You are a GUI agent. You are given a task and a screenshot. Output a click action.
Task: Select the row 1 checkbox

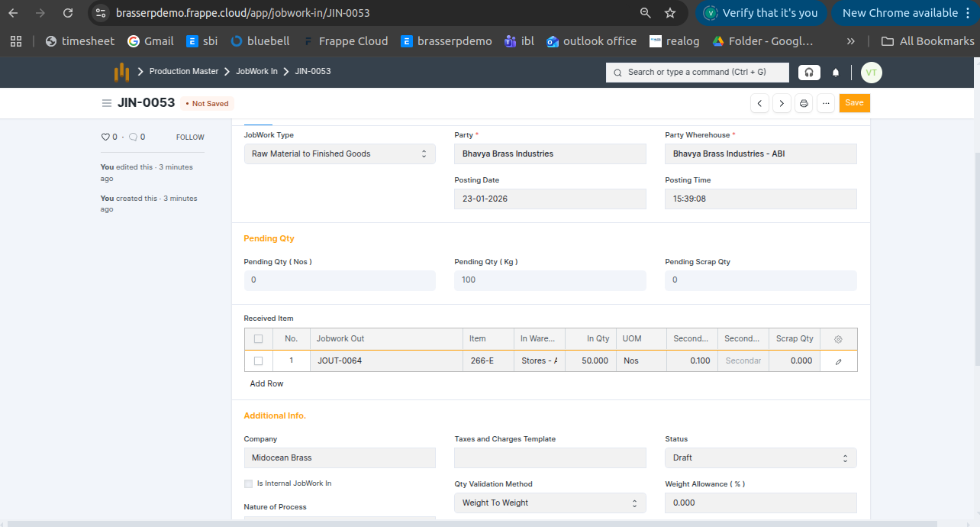click(258, 360)
